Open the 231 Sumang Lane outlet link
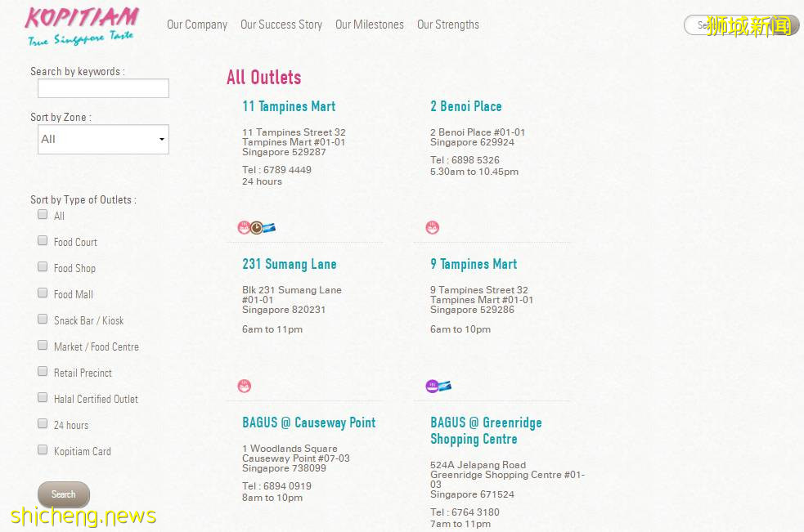The height and width of the screenshot is (532, 804). (x=289, y=264)
